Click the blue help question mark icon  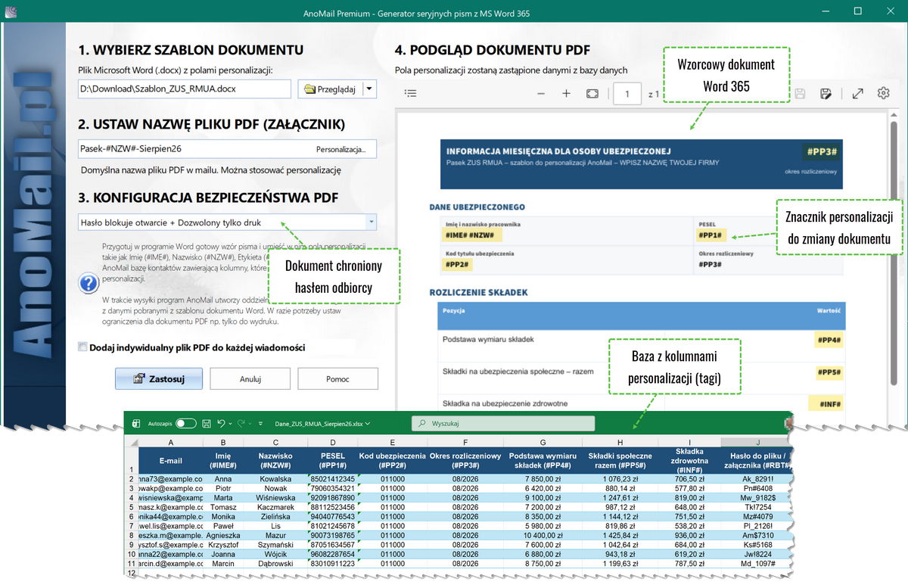click(x=89, y=284)
